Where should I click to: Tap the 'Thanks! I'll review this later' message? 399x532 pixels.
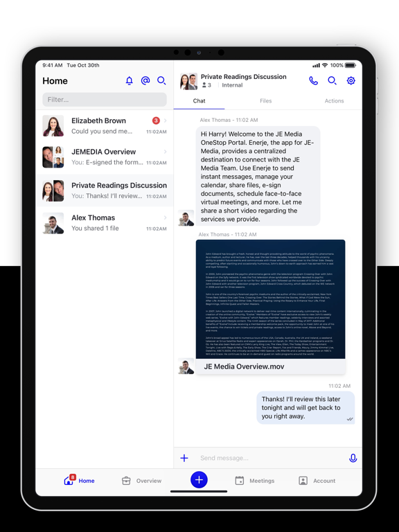click(305, 407)
